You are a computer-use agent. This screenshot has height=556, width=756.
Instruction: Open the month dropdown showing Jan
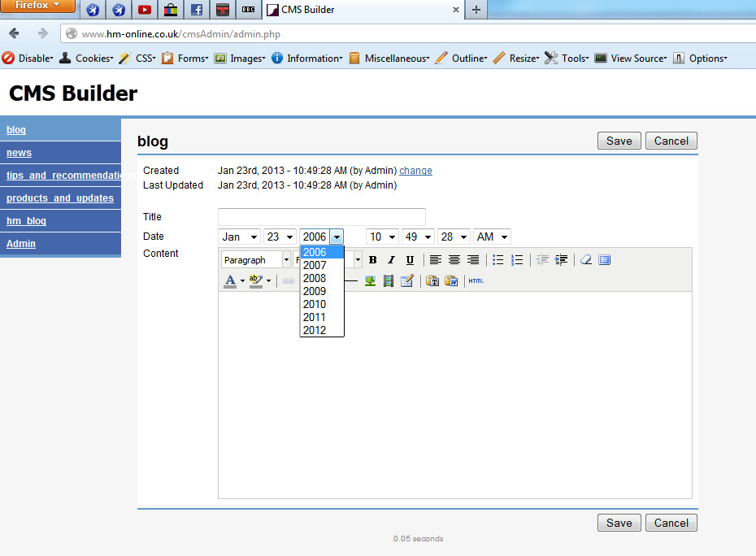pos(240,237)
